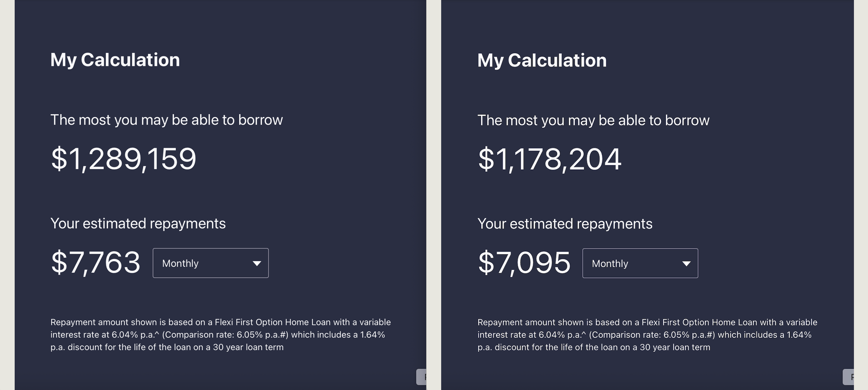Click the $1,178,204 borrowing amount
The width and height of the screenshot is (868, 390).
(549, 159)
